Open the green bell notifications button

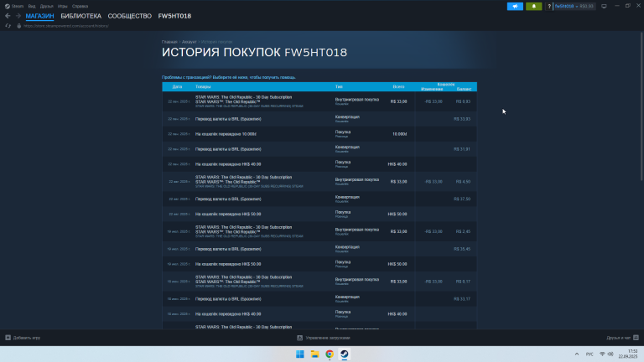click(533, 6)
